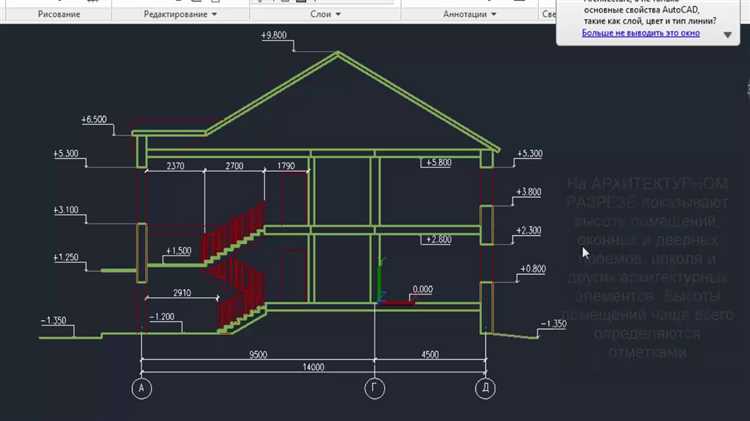Select the +9.800 roof elevation mark

tap(273, 35)
